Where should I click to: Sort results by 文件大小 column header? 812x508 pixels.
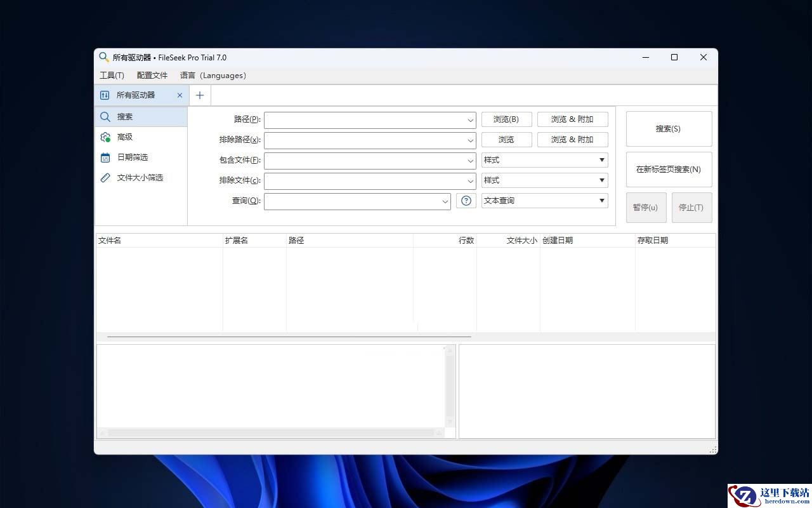(508, 241)
